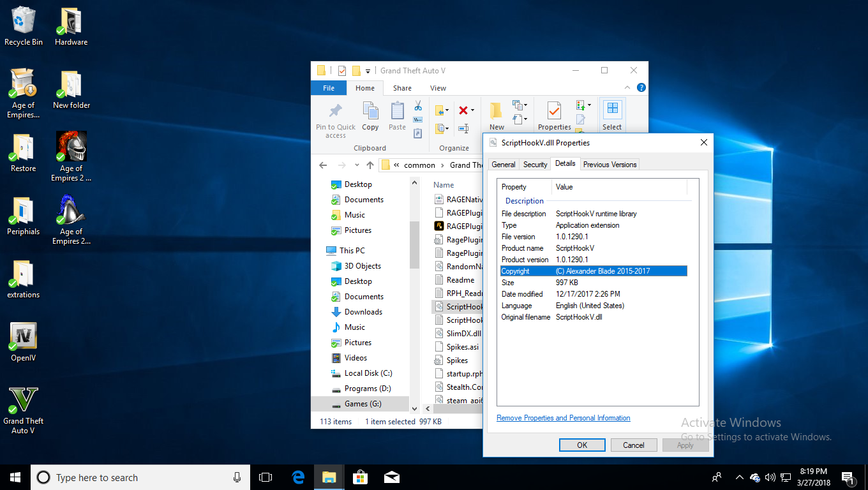The width and height of the screenshot is (868, 490).
Task: Click Remove Properties and Personal Information link
Action: 563,418
